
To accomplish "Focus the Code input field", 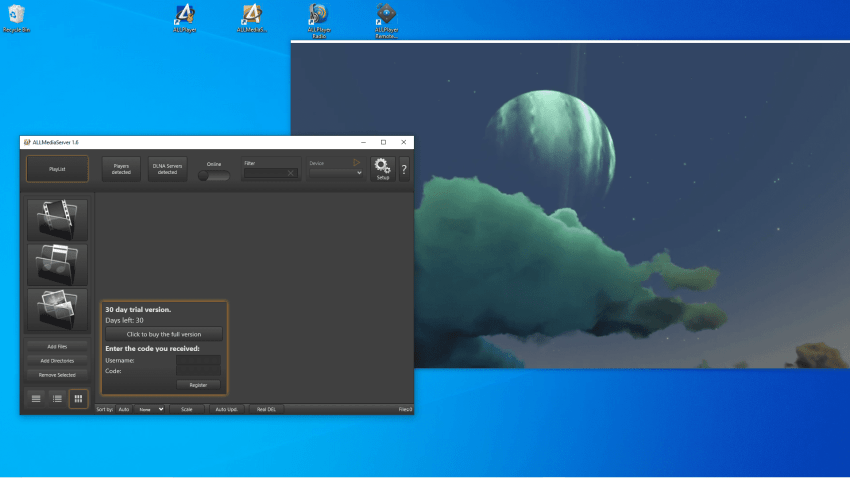I will tap(198, 371).
